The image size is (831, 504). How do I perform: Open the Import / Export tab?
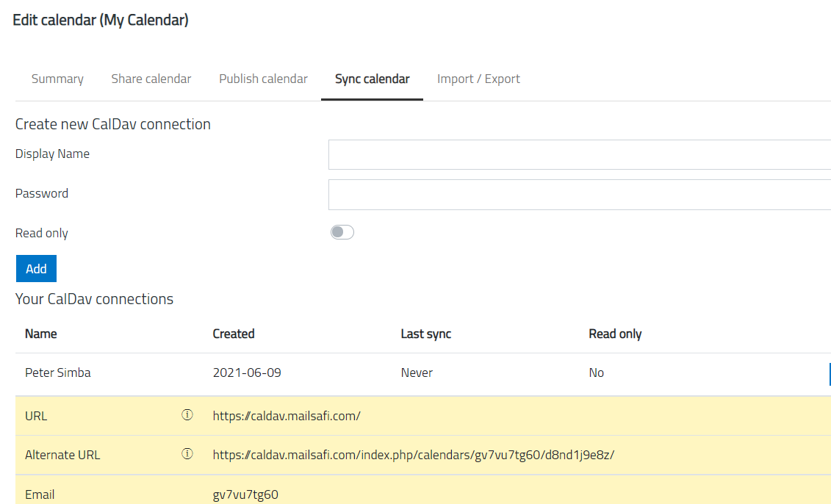[478, 79]
